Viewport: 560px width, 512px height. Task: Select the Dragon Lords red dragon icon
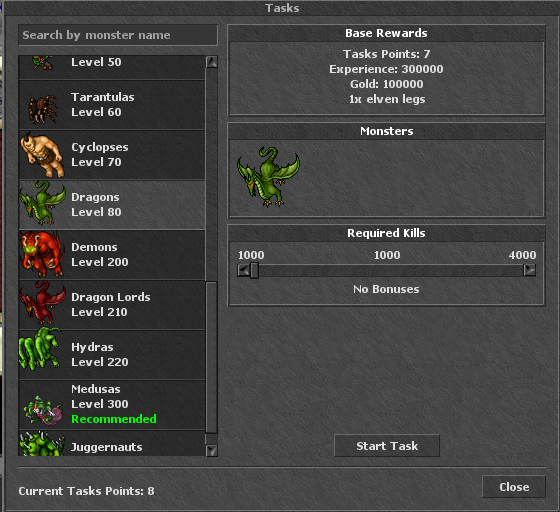(42, 302)
